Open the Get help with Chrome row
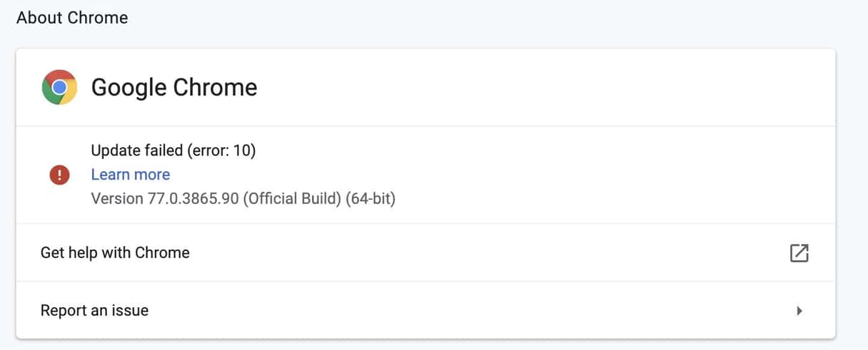 (x=425, y=252)
